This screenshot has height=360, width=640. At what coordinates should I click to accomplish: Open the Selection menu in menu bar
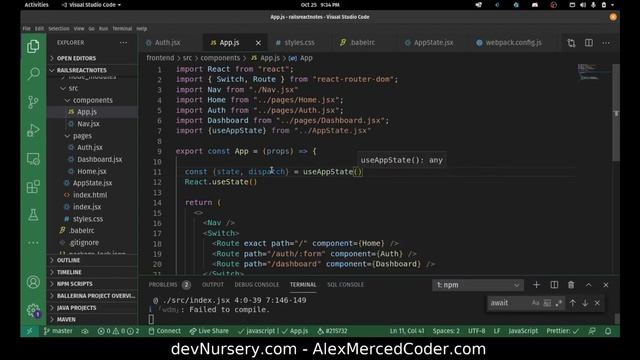[59, 29]
